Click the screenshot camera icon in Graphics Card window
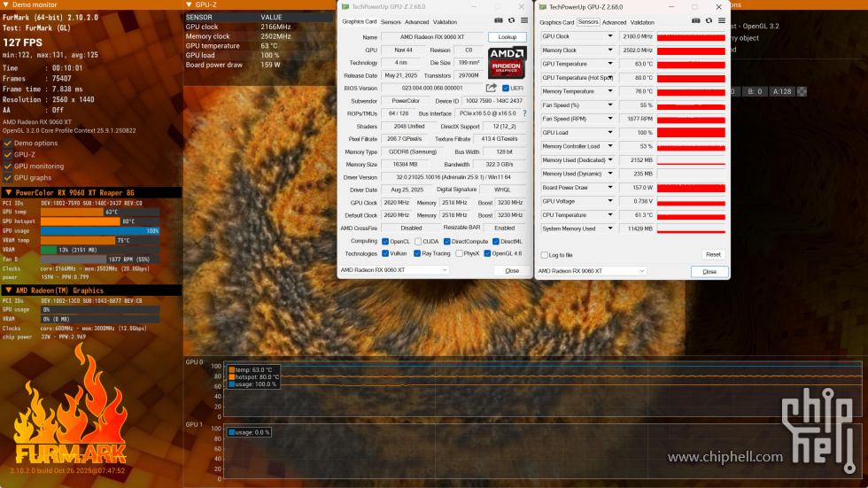Viewport: 868px width, 488px height. [x=499, y=20]
